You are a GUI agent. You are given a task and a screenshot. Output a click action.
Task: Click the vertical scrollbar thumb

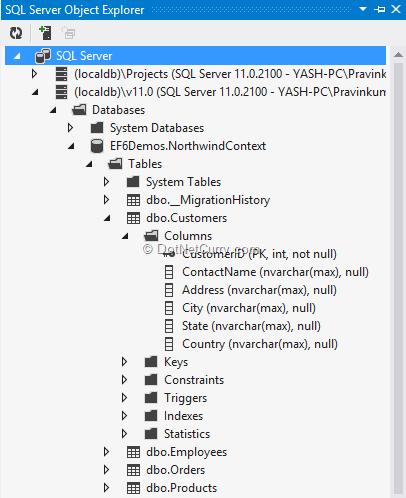pos(398,278)
